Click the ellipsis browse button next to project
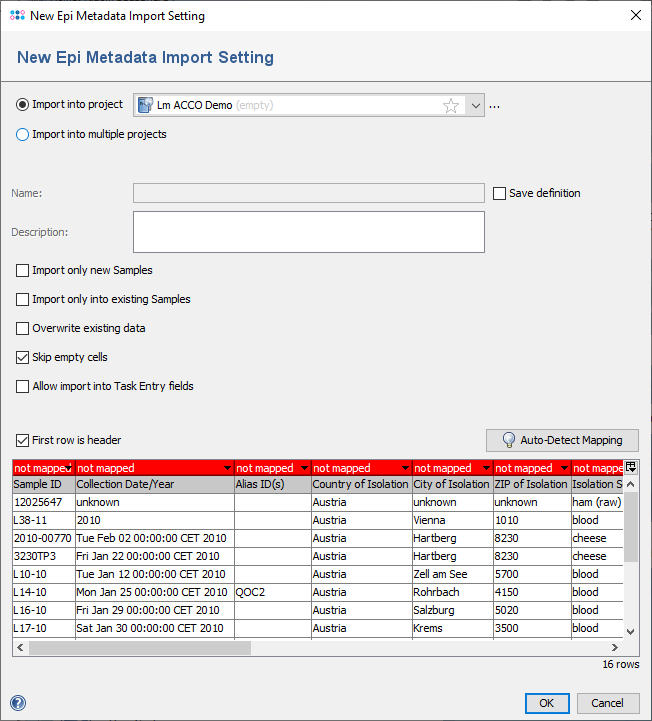The image size is (652, 721). pyautogui.click(x=494, y=106)
